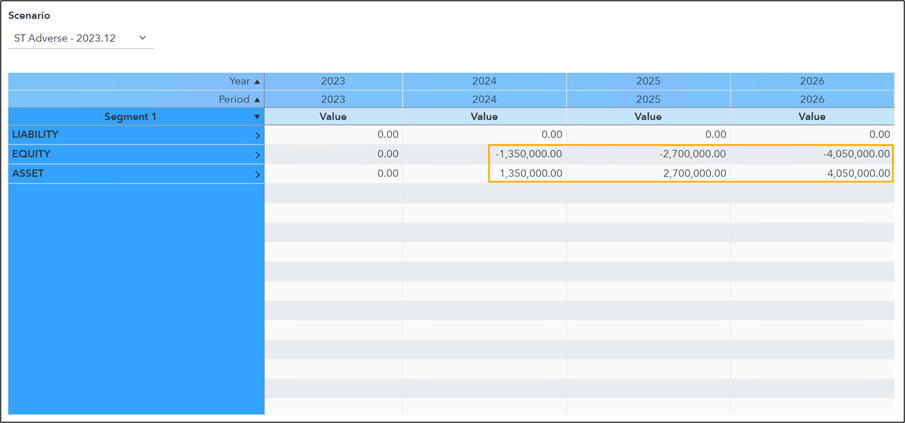Click the Year sort arrow header
This screenshot has width=905, height=423.
pyautogui.click(x=257, y=81)
